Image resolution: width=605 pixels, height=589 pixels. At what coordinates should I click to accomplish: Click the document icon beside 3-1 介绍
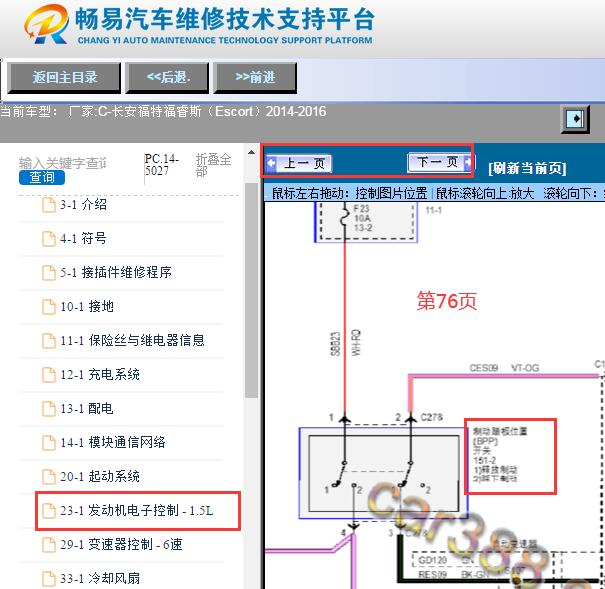[49, 205]
